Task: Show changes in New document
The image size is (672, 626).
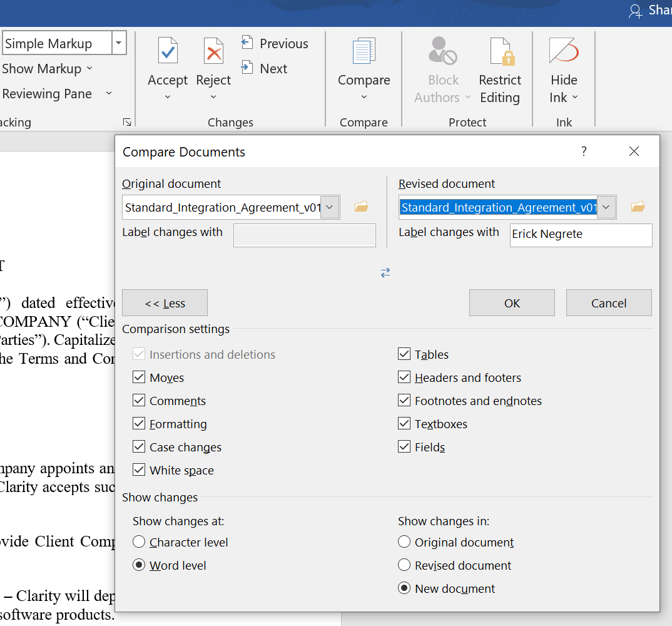Action: pyautogui.click(x=404, y=588)
